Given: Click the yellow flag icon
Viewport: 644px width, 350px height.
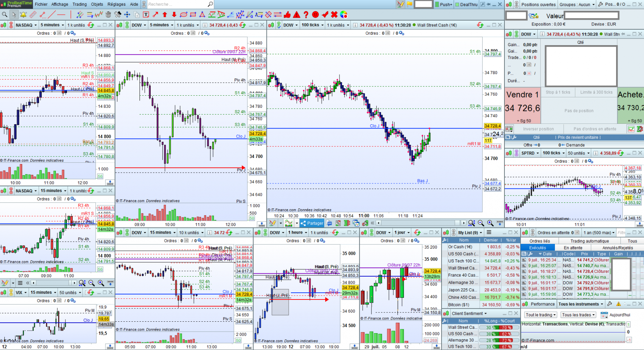Looking at the screenshot, I should (x=410, y=4).
